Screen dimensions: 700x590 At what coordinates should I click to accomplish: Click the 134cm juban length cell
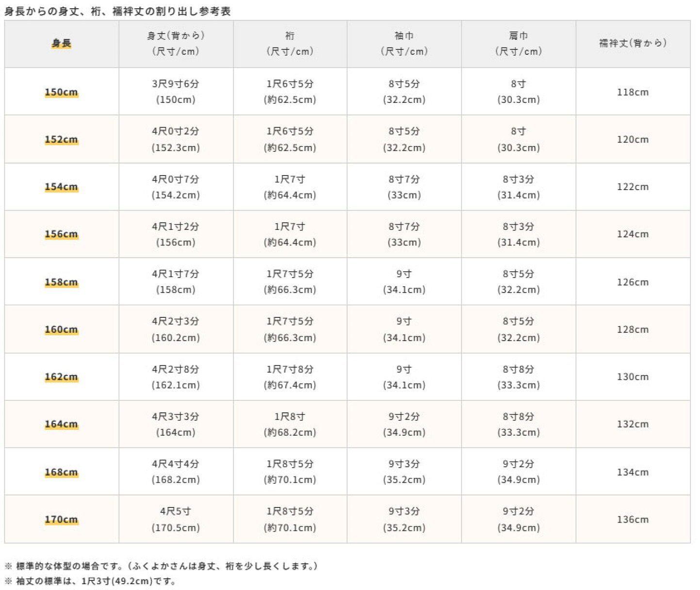tap(633, 472)
